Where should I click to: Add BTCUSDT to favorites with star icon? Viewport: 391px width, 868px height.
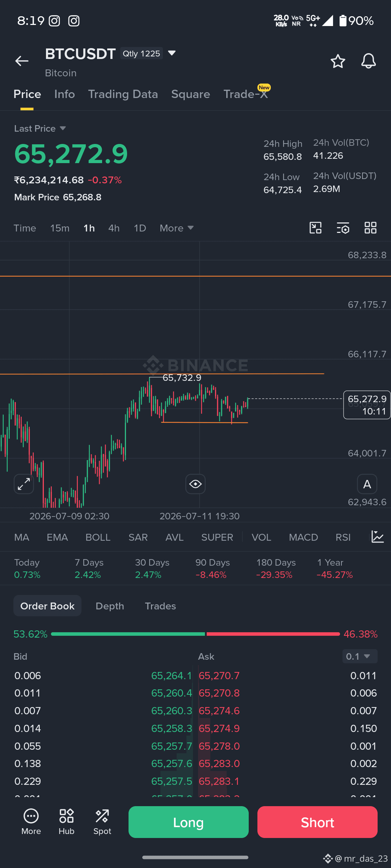(338, 61)
